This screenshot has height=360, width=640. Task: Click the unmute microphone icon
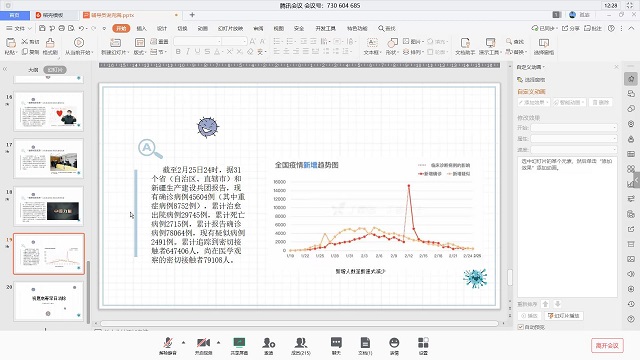tap(168, 342)
